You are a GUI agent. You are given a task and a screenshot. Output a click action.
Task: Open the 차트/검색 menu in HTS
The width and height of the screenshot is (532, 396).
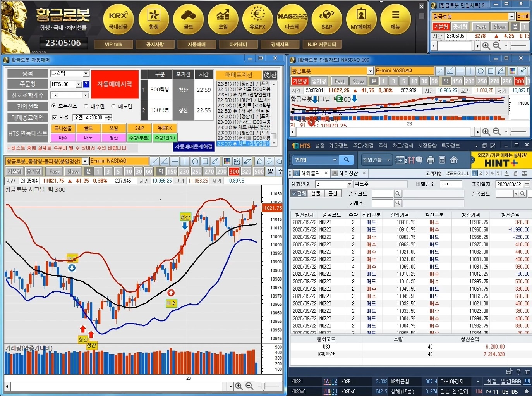tap(403, 146)
